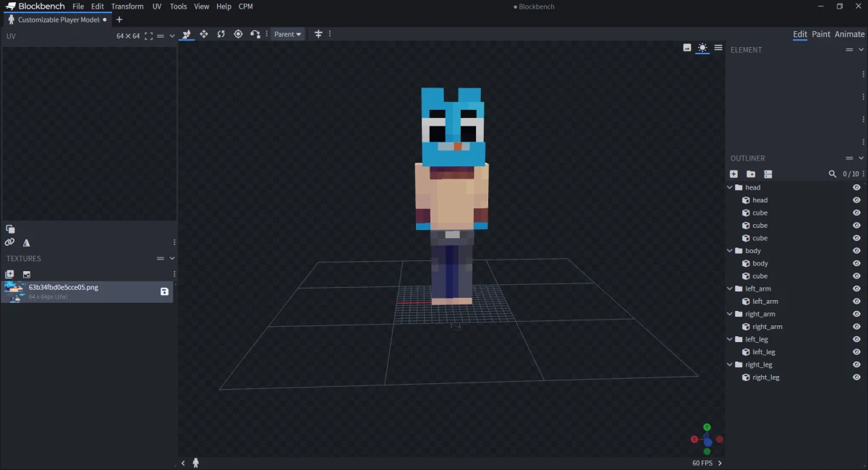Toggle viewport shading sun icon
Image resolution: width=868 pixels, height=470 pixels.
(x=702, y=48)
